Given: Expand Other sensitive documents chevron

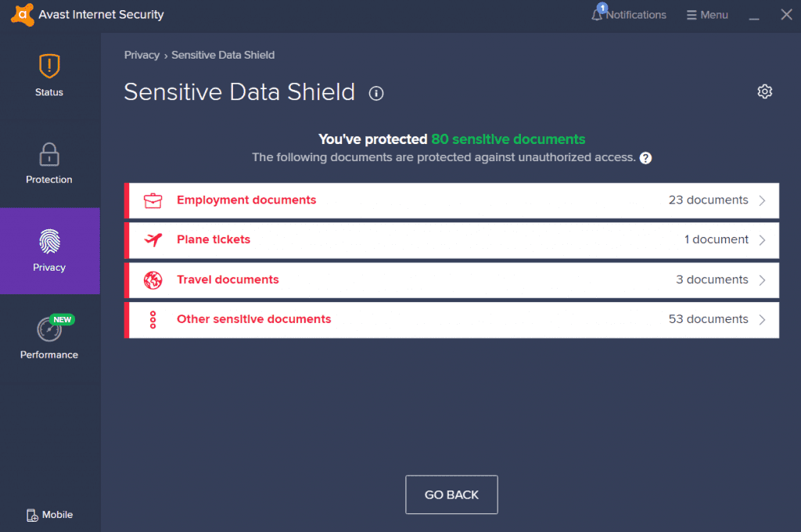Looking at the screenshot, I should (763, 319).
